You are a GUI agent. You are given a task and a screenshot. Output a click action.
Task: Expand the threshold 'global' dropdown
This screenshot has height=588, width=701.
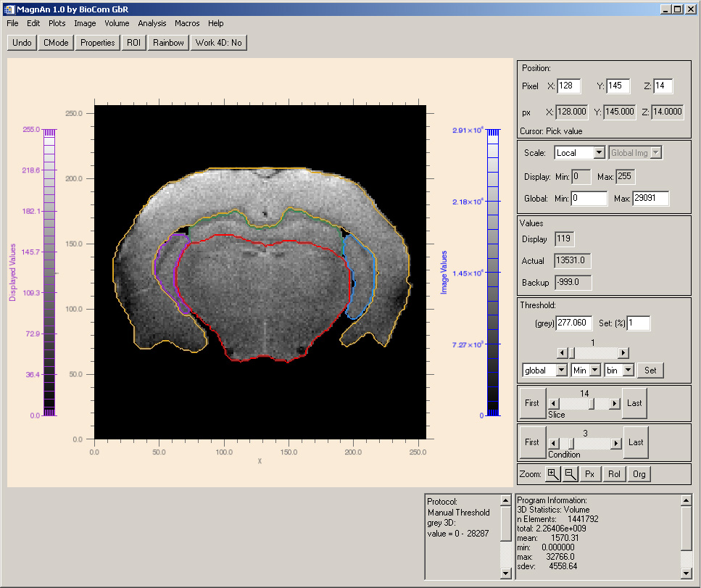coord(544,370)
